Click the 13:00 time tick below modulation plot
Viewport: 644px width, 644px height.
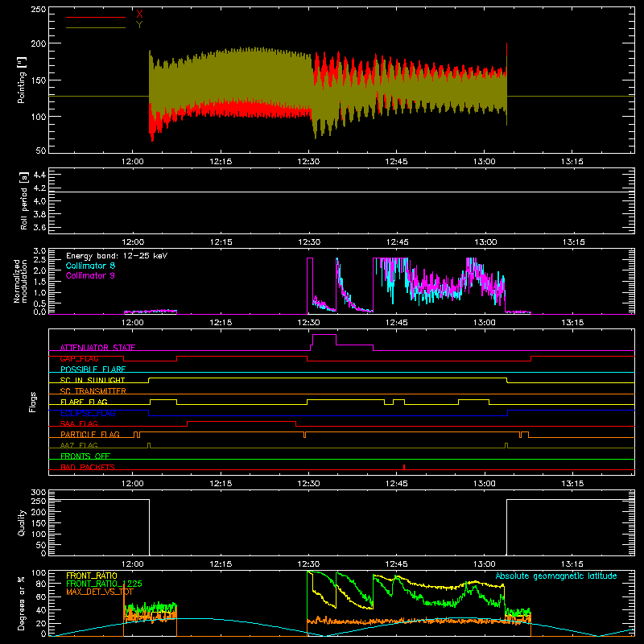click(x=485, y=323)
